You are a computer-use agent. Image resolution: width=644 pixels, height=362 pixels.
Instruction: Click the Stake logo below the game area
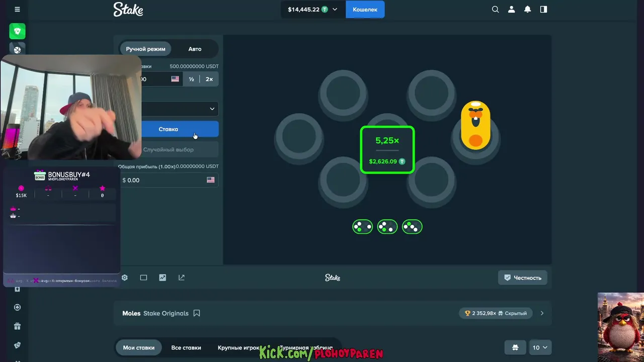[333, 278]
